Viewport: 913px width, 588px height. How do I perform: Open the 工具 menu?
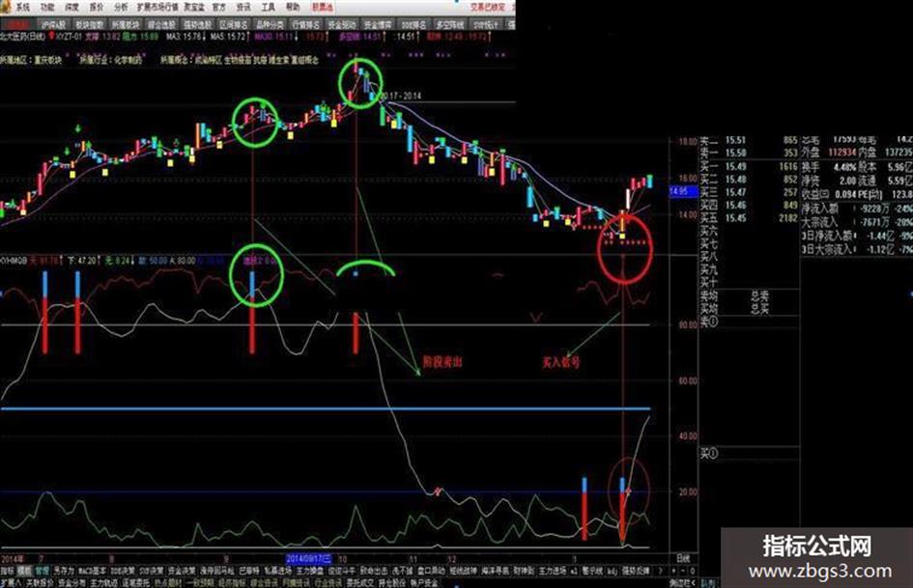pos(268,8)
